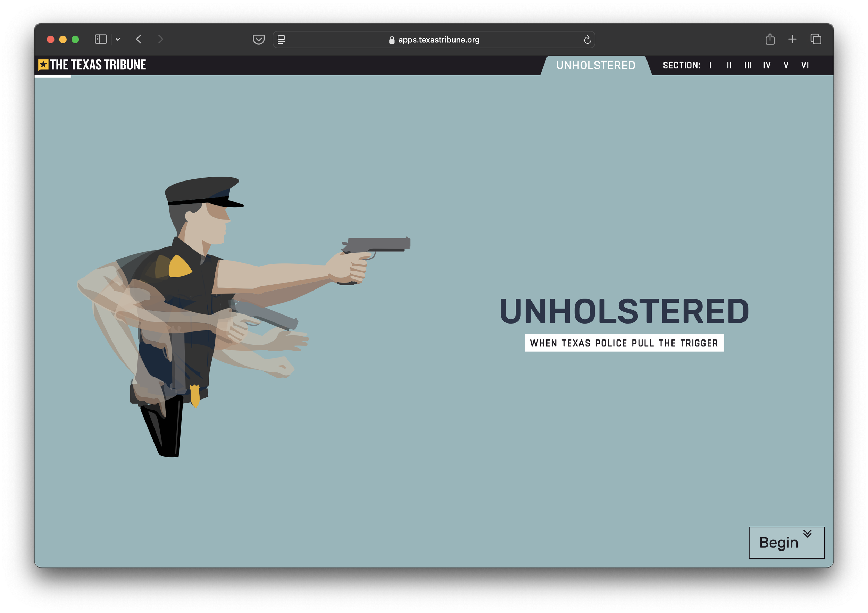Open the Share sheet icon

point(770,39)
